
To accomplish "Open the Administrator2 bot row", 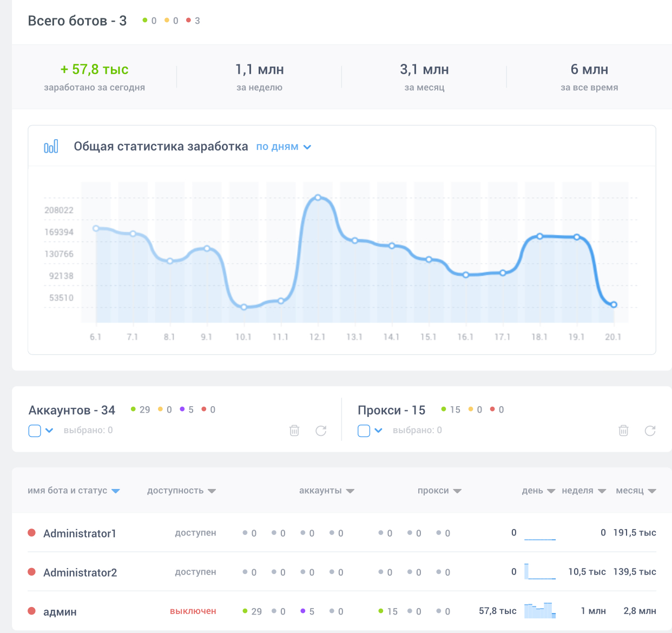I will click(80, 572).
